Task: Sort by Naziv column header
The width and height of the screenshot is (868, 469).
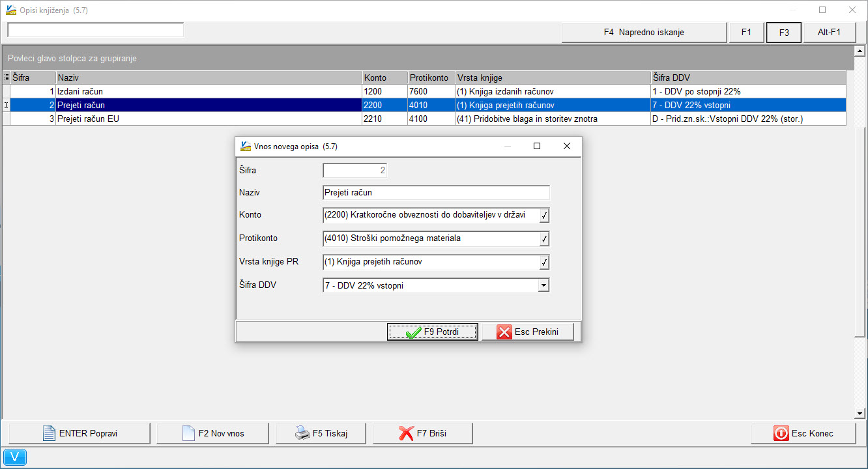Action: 209,78
